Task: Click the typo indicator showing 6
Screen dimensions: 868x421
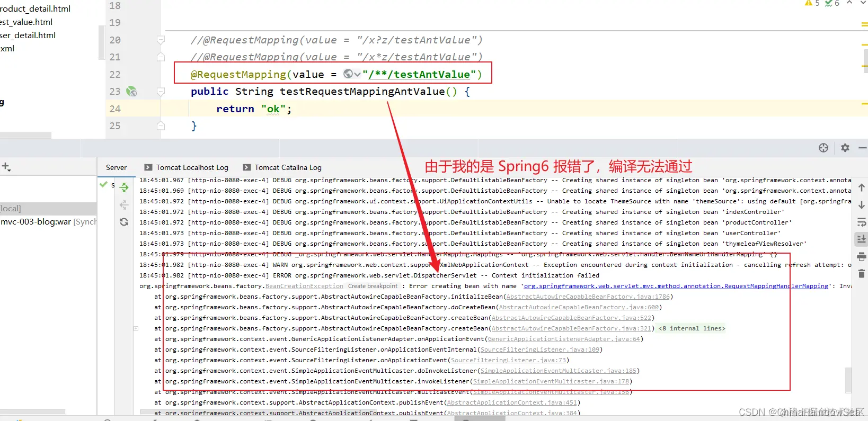Action: 832,3
